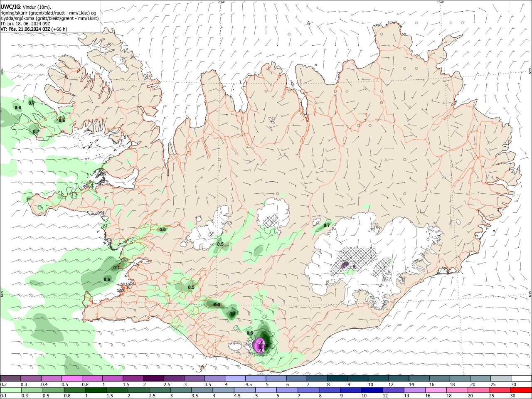Click the 'IT: þri. 18. 06. 2024 09Z' line
This screenshot has height=399, width=532.
[25, 24]
